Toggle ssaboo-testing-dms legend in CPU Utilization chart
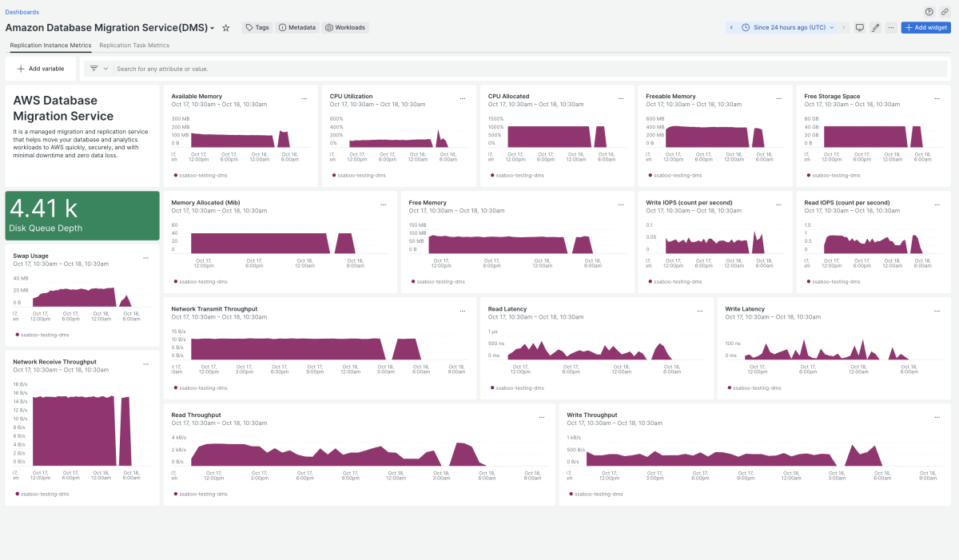959x560 pixels. pyautogui.click(x=360, y=174)
